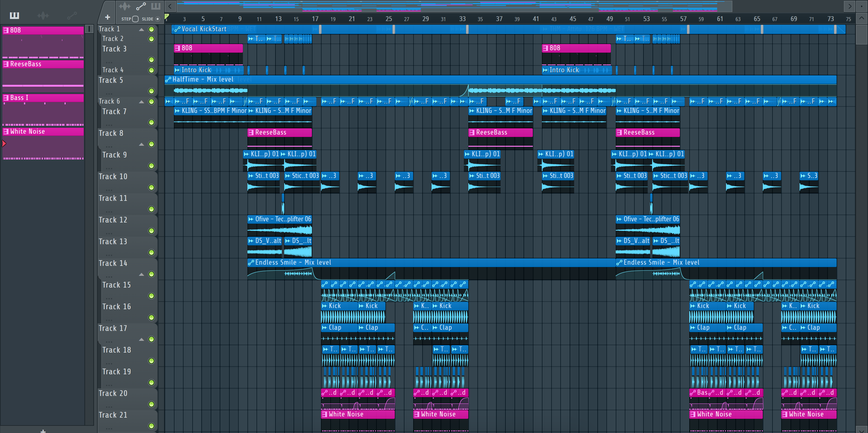The width and height of the screenshot is (868, 433).
Task: Mute Track 1 via green LED
Action: click(152, 29)
